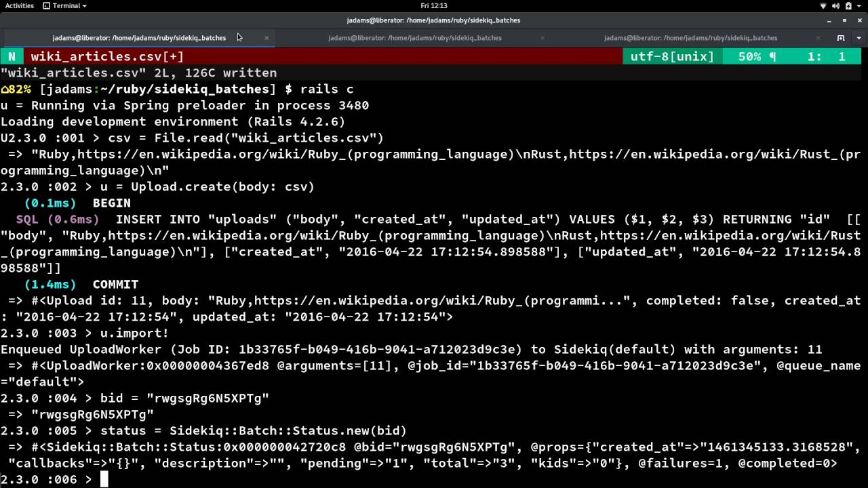Click the new tab icon in tab bar
The width and height of the screenshot is (868, 488).
point(841,38)
